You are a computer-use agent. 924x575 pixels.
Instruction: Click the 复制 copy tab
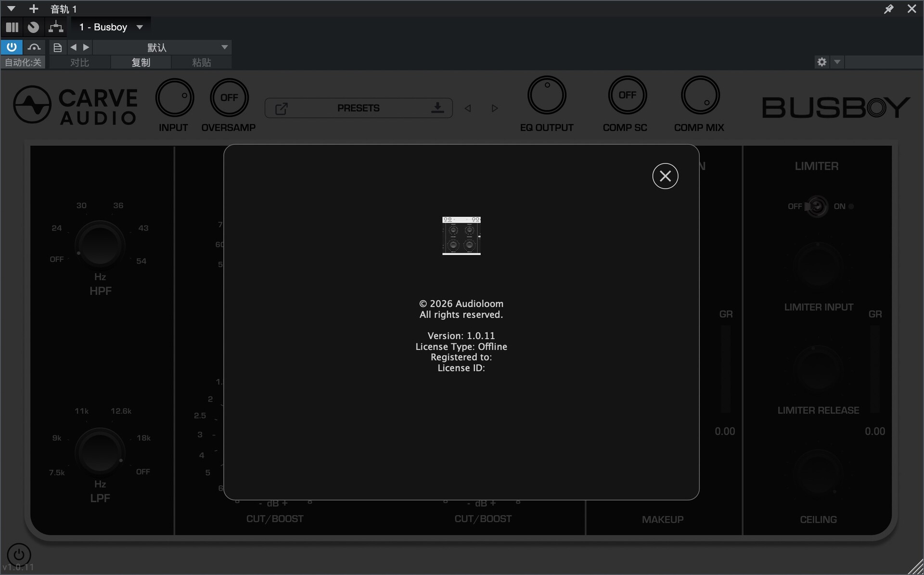point(141,63)
